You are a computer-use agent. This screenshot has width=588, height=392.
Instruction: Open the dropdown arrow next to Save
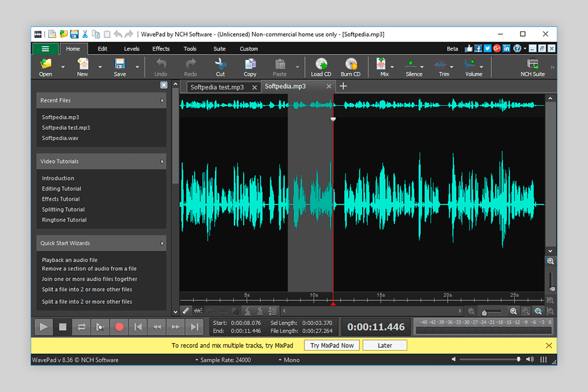tap(137, 67)
